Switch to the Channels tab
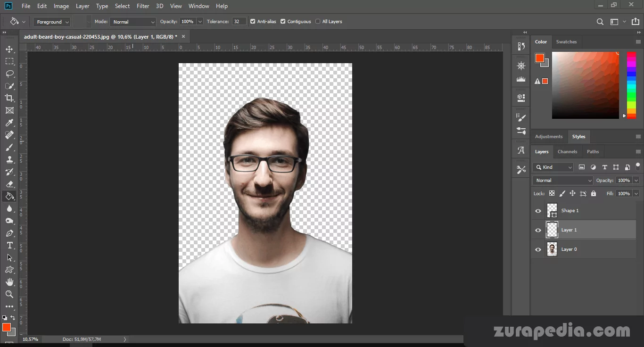Screen dimensions: 644x347 tap(567, 152)
